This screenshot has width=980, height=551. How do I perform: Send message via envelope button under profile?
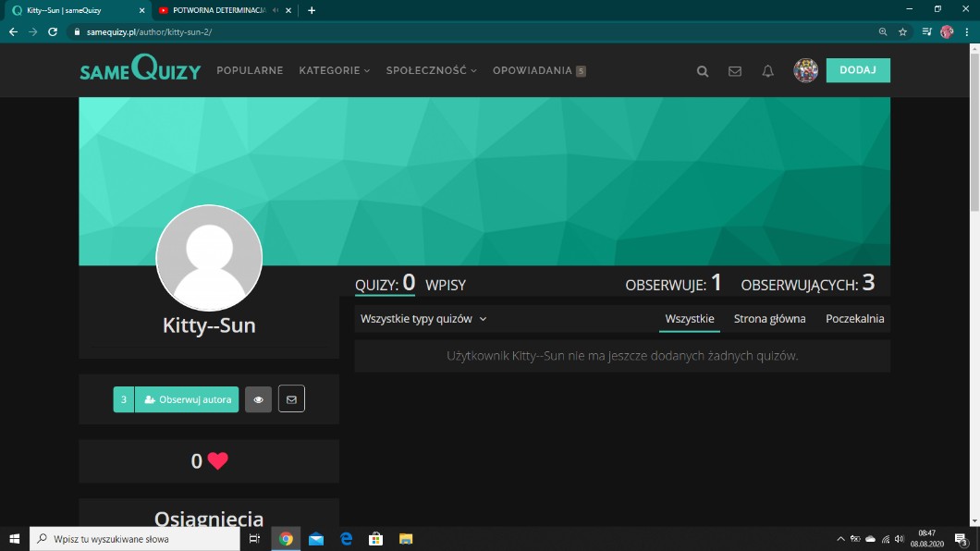point(291,399)
